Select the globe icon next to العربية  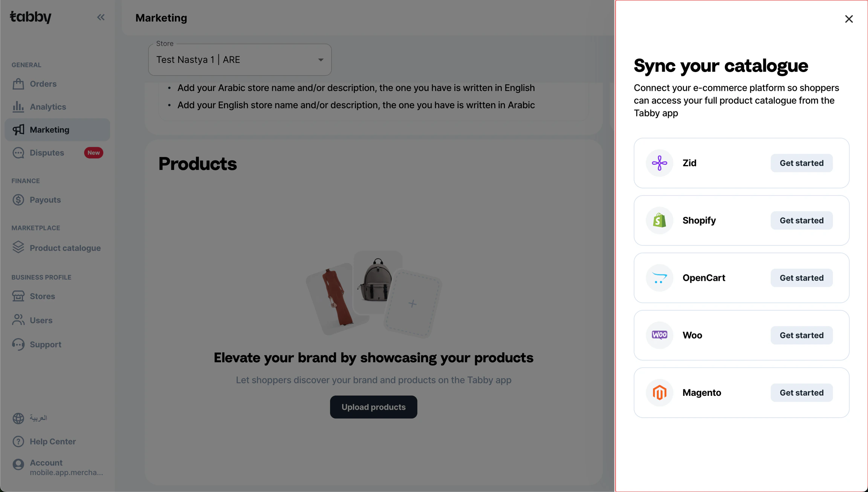click(18, 418)
